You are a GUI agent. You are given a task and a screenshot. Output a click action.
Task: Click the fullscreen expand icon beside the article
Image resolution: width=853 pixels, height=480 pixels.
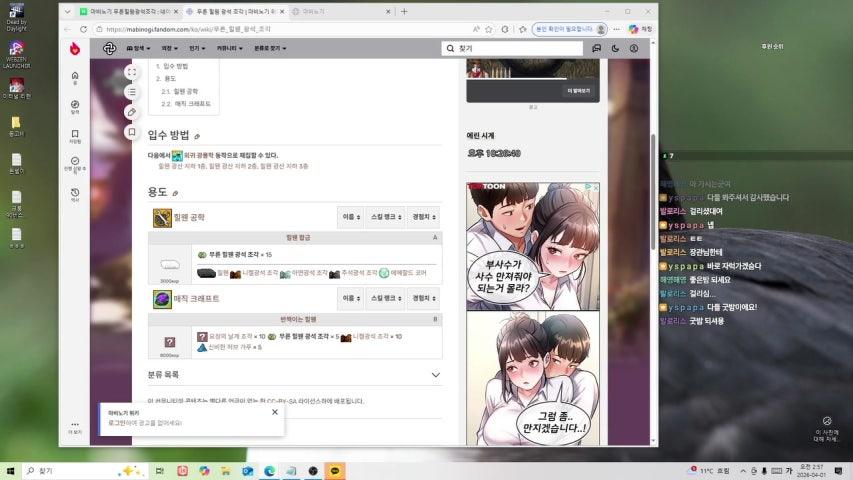(x=132, y=72)
